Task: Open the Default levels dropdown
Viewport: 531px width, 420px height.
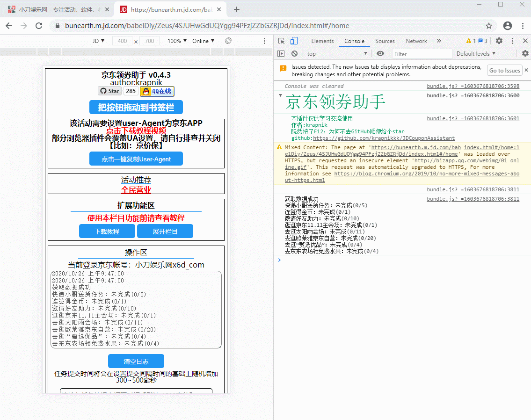Action: tap(474, 53)
